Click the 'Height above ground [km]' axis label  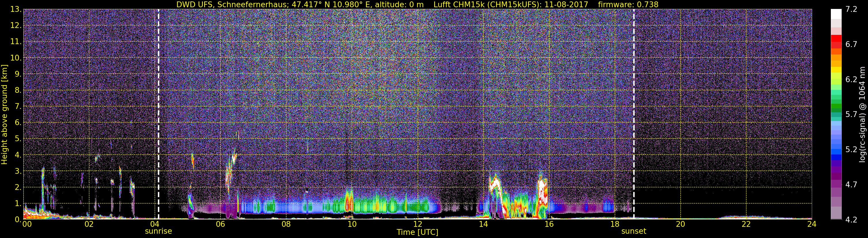[x=4, y=115]
